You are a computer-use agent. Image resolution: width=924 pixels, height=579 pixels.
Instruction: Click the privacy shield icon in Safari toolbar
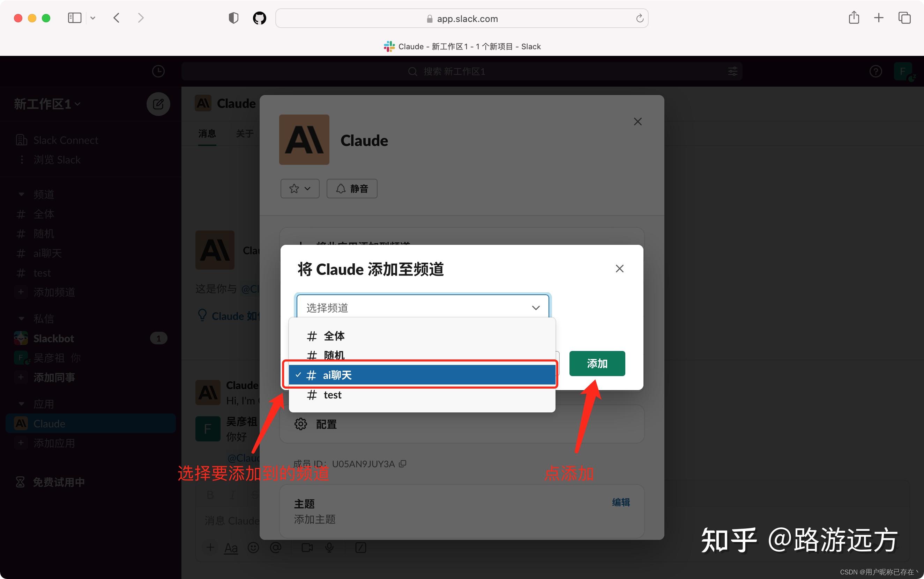point(233,18)
